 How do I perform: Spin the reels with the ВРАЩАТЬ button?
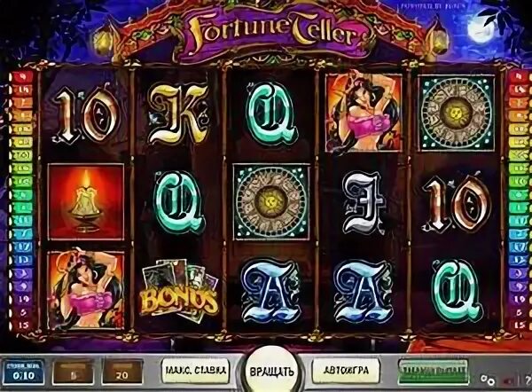pyautogui.click(x=271, y=372)
